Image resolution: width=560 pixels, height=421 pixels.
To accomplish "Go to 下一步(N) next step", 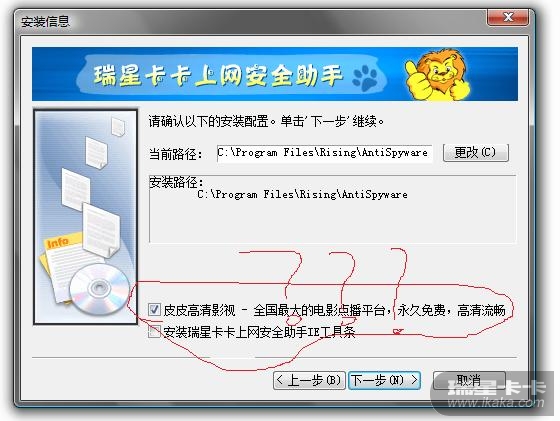I will tap(384, 380).
